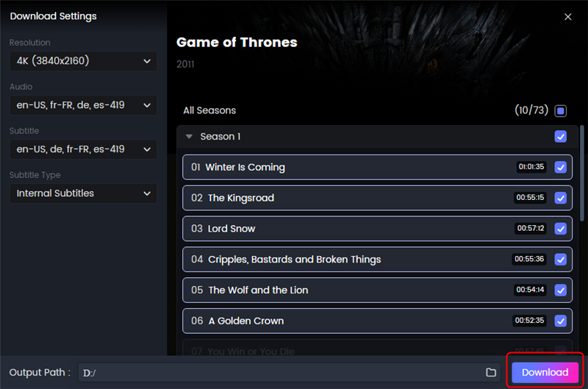Click the Download button

click(545, 372)
